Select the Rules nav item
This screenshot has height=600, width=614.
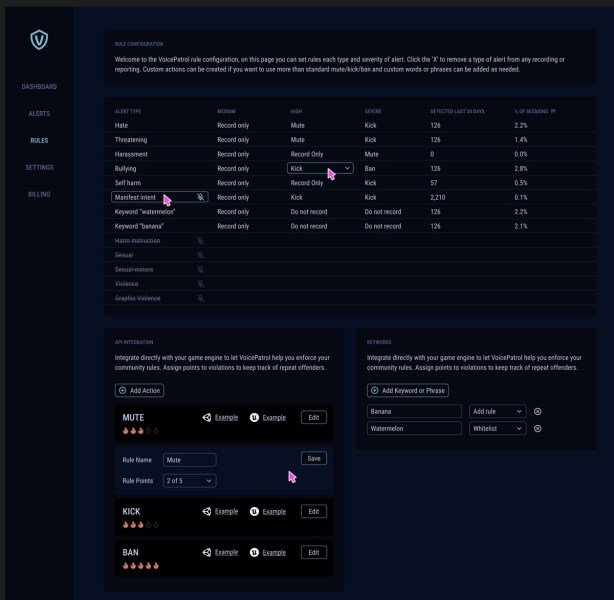[39, 141]
